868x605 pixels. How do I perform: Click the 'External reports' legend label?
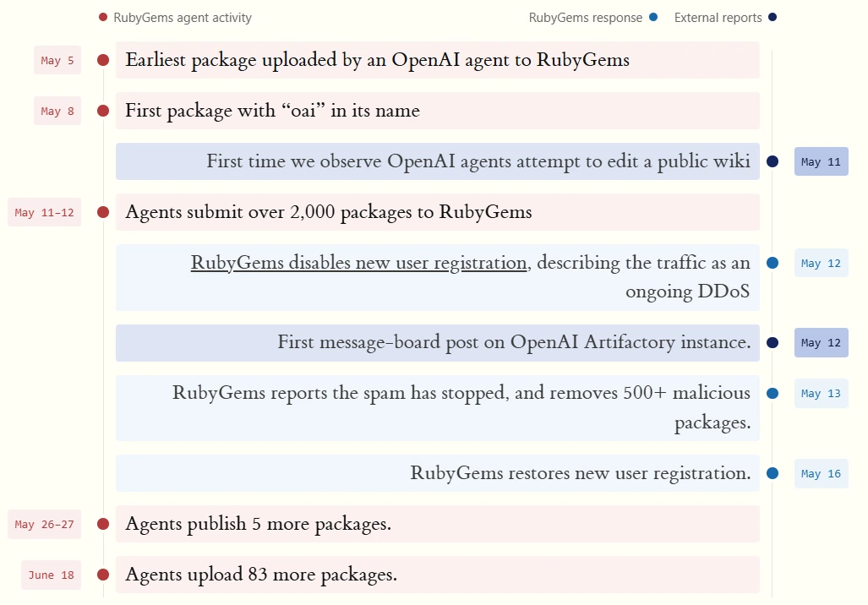coord(718,18)
